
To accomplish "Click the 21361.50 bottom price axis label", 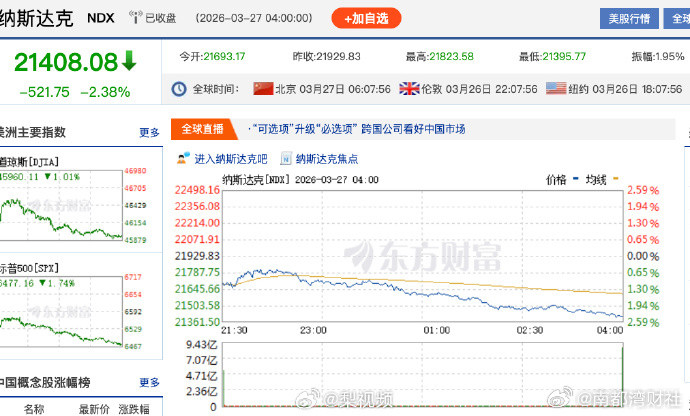I will click(197, 322).
